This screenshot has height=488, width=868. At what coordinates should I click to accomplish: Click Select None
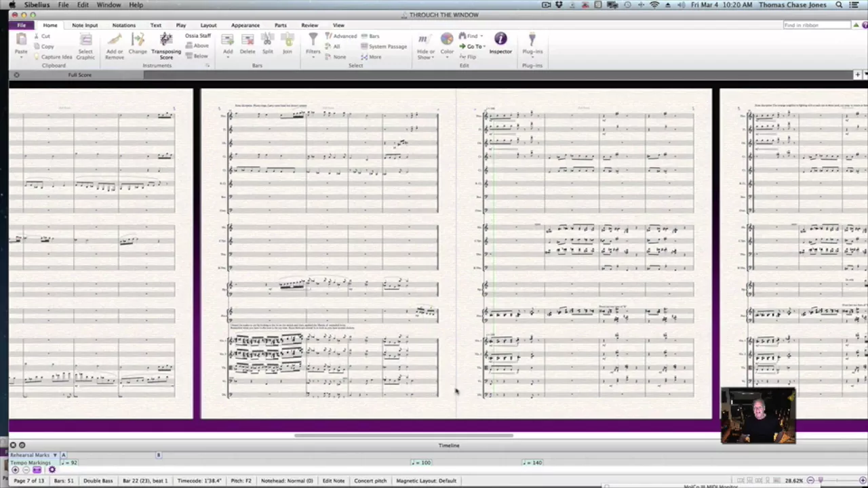click(336, 57)
